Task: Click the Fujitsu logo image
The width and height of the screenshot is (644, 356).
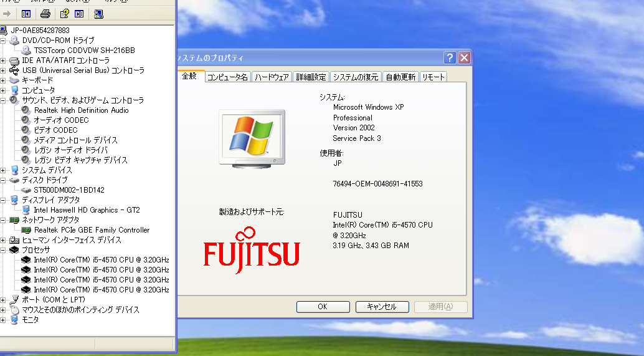Action: 252,250
